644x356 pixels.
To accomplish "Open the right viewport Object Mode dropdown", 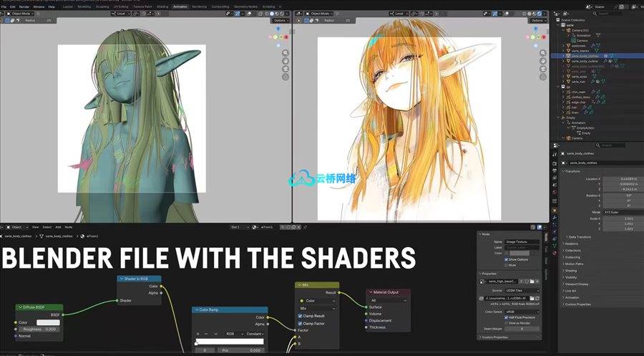I will pyautogui.click(x=320, y=14).
